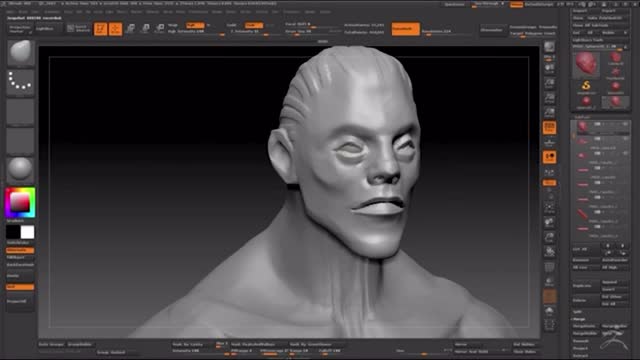Click the right shelf Rotate view icon
Image resolution: width=640 pixels, height=360 pixels.
tap(549, 252)
